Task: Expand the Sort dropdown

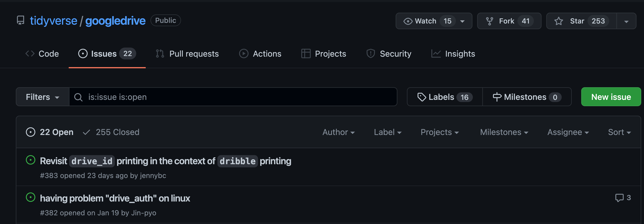Action: click(x=619, y=132)
